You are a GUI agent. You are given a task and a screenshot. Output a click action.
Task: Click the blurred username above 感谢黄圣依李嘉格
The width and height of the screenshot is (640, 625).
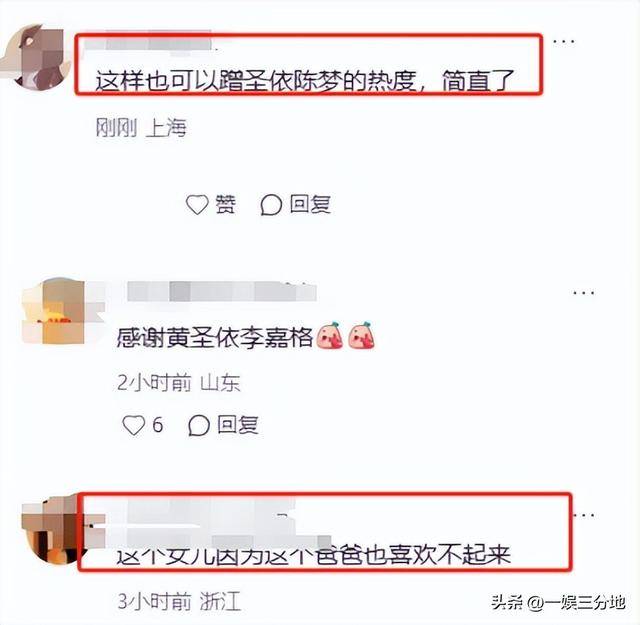point(222,292)
